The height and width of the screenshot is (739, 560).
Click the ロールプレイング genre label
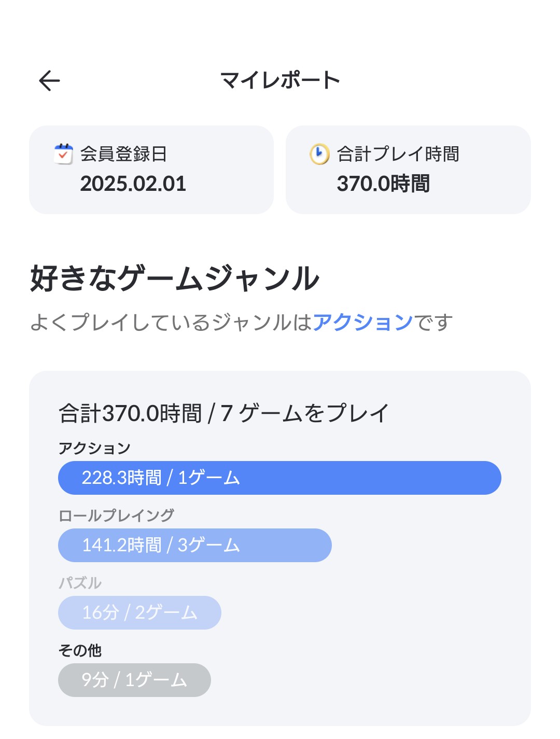116,515
